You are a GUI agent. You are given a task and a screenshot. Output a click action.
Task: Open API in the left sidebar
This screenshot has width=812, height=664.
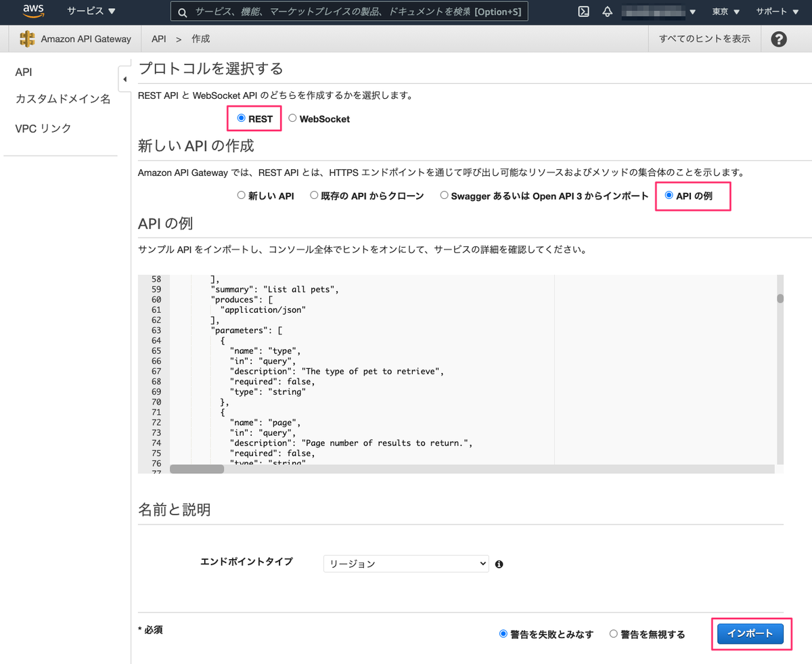[24, 72]
